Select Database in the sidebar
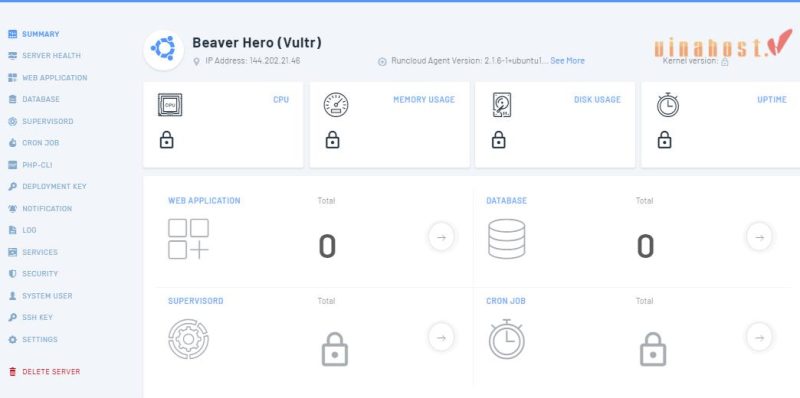The height and width of the screenshot is (398, 800). point(34,99)
